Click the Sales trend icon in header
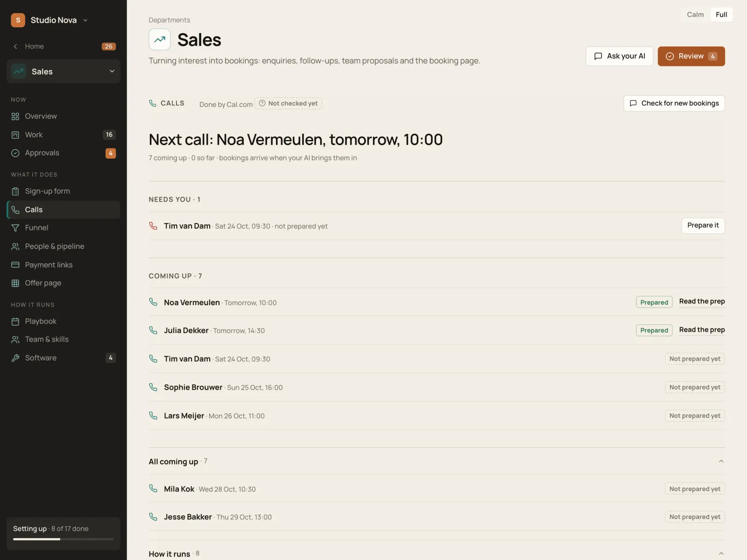 point(160,40)
